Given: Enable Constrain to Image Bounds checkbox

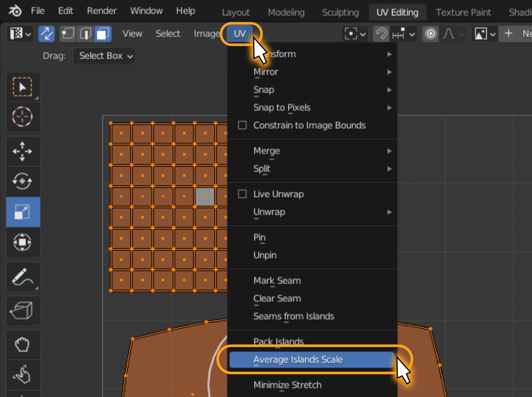Looking at the screenshot, I should 242,126.
